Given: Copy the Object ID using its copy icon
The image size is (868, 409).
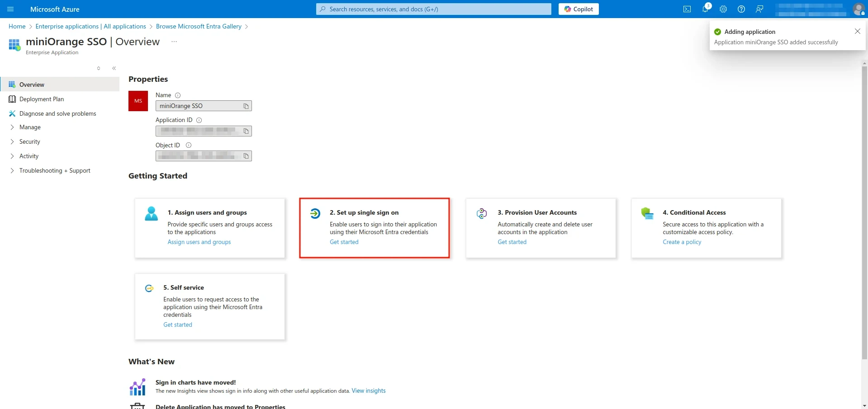Looking at the screenshot, I should coord(246,155).
